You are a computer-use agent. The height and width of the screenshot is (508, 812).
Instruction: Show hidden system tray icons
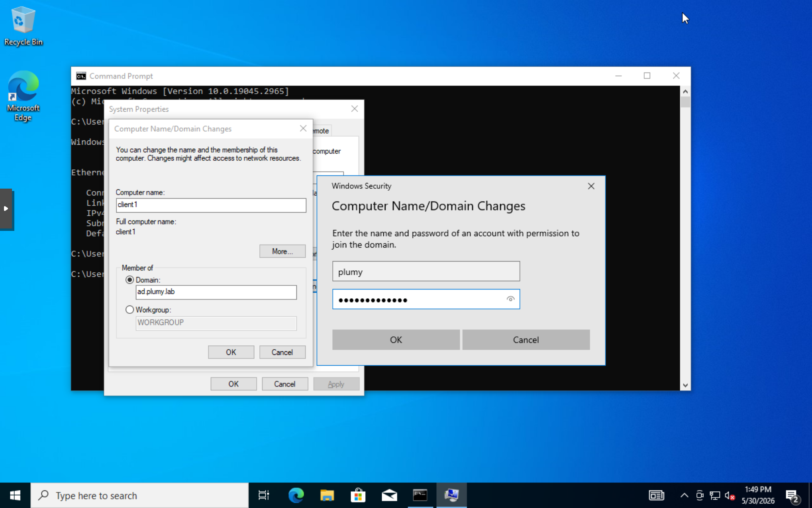pos(684,495)
